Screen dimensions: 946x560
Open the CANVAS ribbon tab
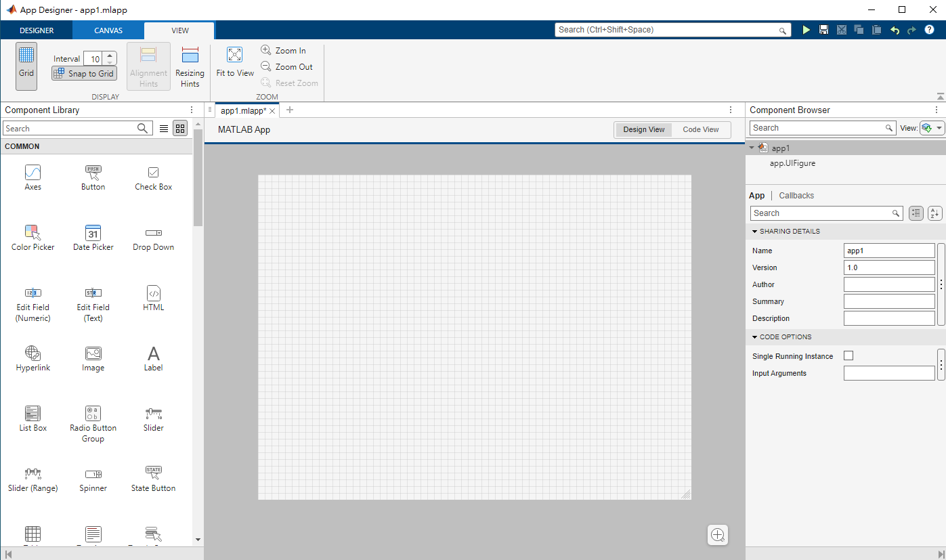(108, 30)
